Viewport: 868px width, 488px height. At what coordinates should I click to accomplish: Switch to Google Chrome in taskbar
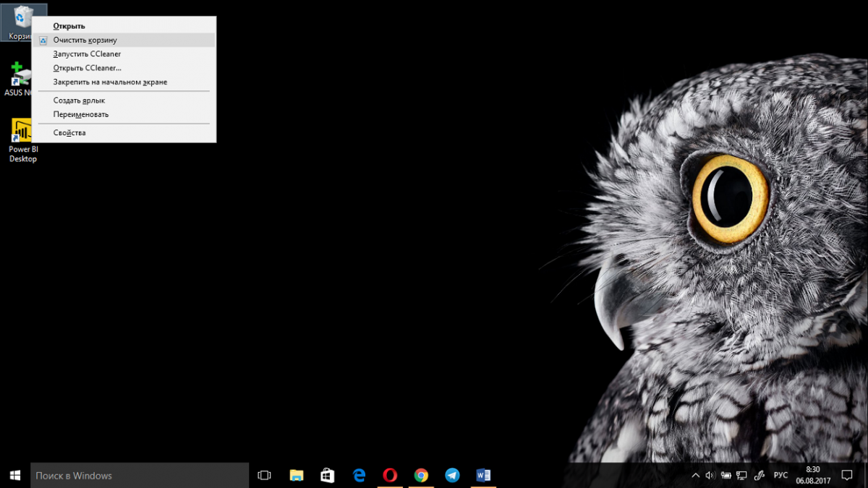point(421,475)
